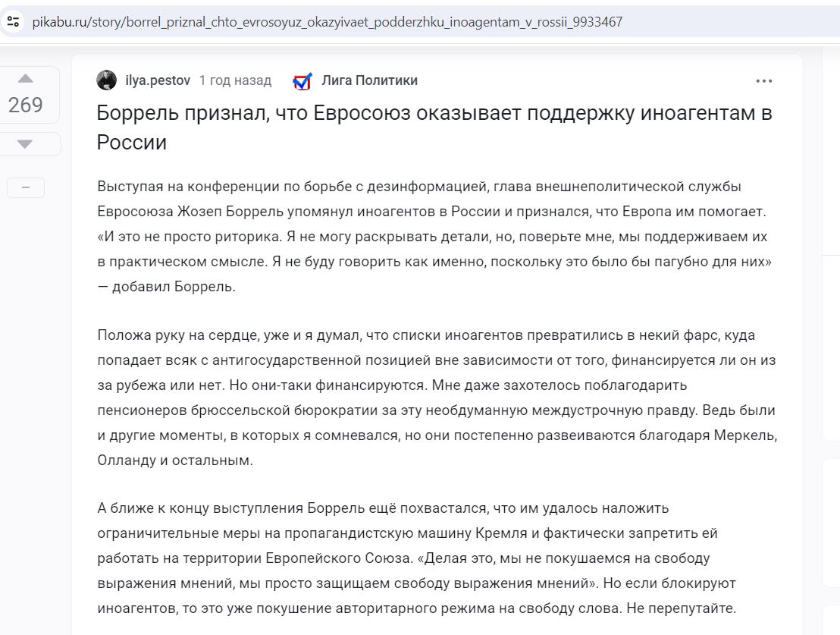Click the pikabu.ru domain in the URL
Viewport: 840px width, 635px height.
[61, 22]
